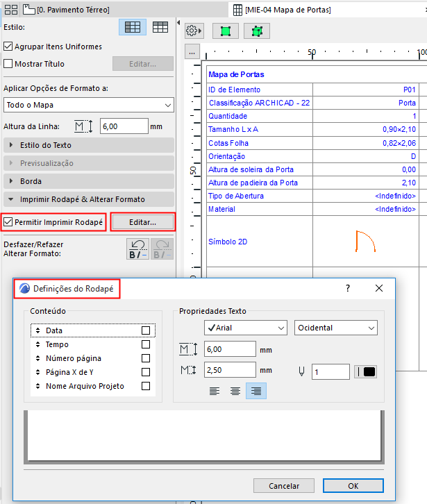Viewport: 427px width, 504px height.
Task: Check the Nome Arquivo Projeto box
Action: pos(146,386)
